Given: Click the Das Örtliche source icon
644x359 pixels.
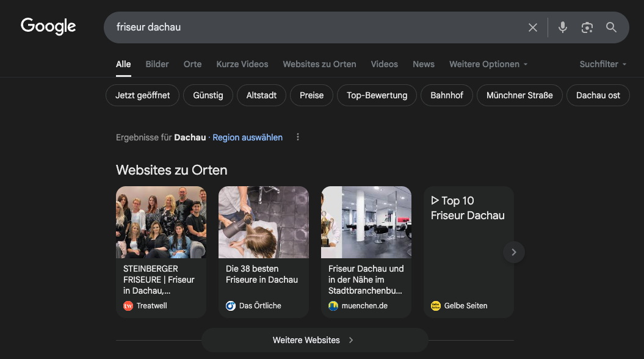Looking at the screenshot, I should click(x=231, y=306).
